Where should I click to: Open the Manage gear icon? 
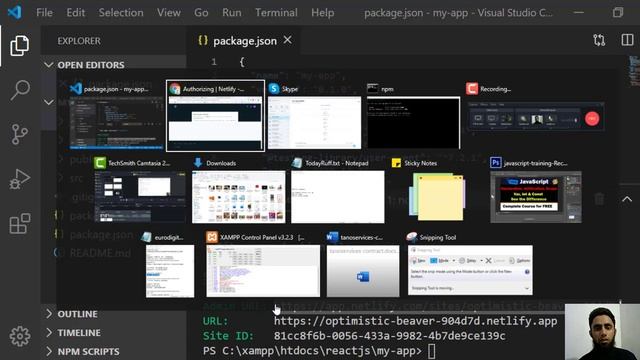click(20, 336)
